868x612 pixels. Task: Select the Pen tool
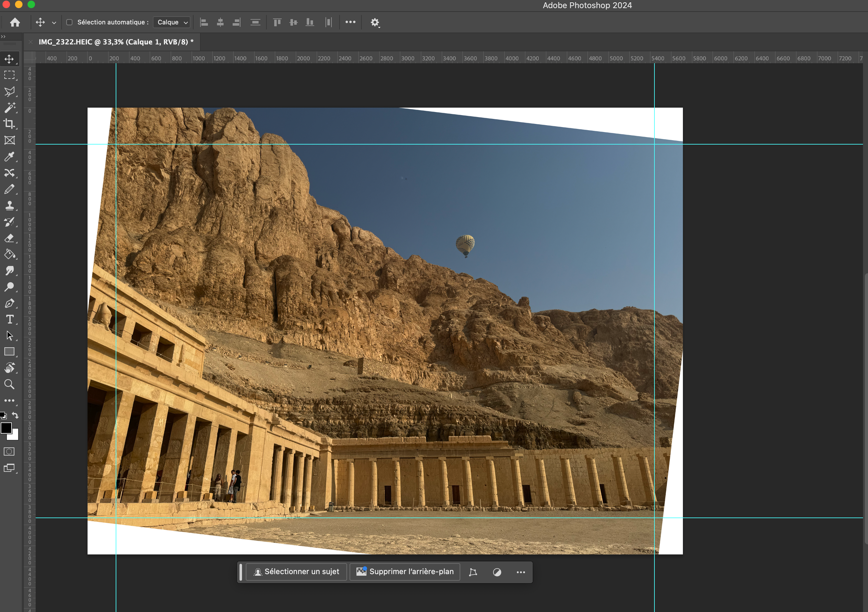[x=9, y=303]
